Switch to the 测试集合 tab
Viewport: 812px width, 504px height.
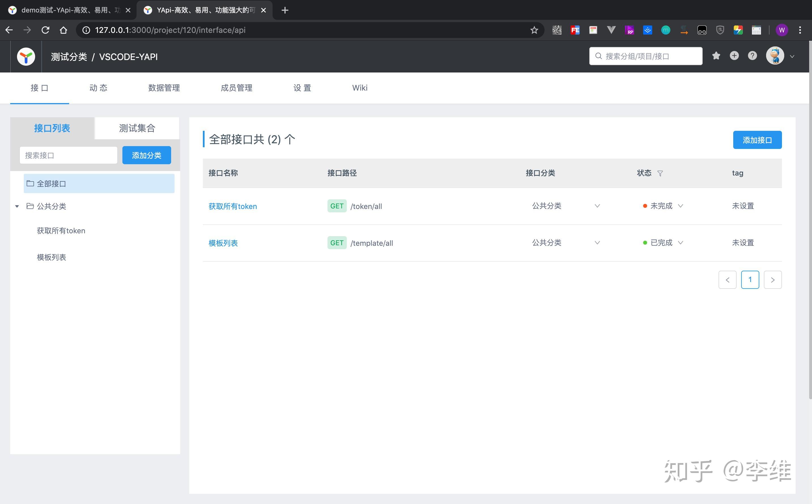click(x=137, y=128)
